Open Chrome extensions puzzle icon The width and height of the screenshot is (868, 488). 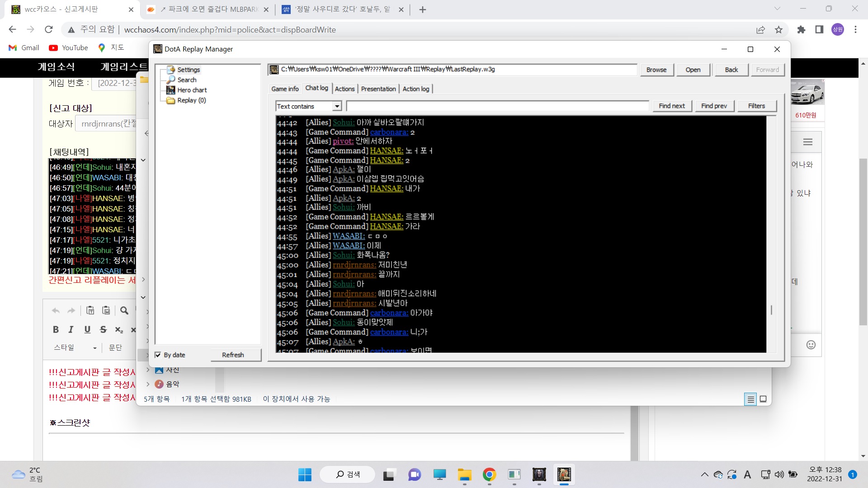tap(801, 30)
